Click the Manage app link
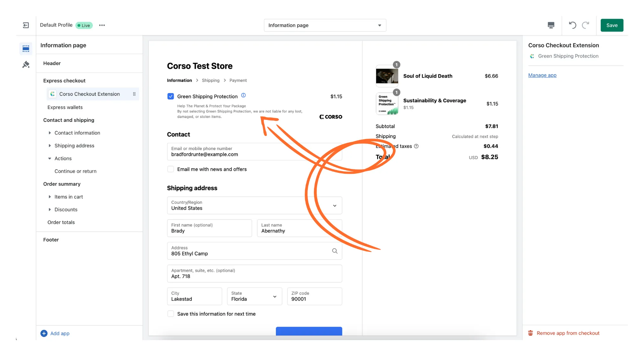The height and width of the screenshot is (356, 644). [x=542, y=75]
